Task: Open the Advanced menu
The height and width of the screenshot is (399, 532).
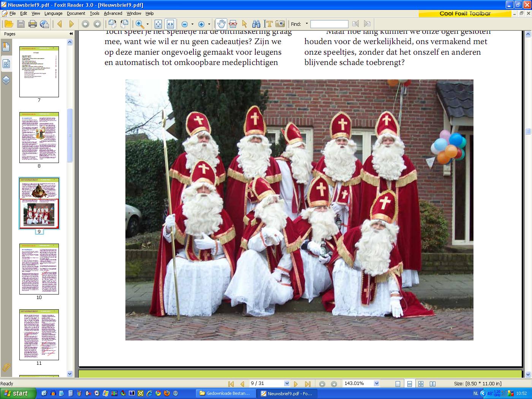Action: (113, 13)
